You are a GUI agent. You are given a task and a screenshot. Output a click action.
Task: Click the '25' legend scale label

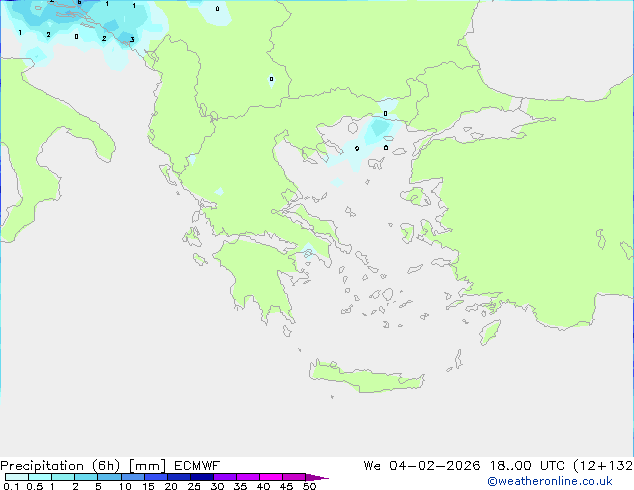click(x=194, y=486)
